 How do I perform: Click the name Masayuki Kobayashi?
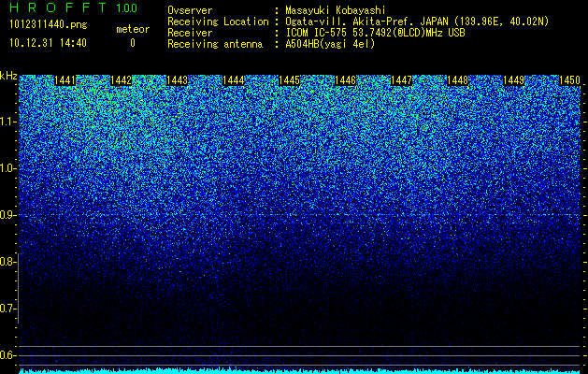(336, 10)
